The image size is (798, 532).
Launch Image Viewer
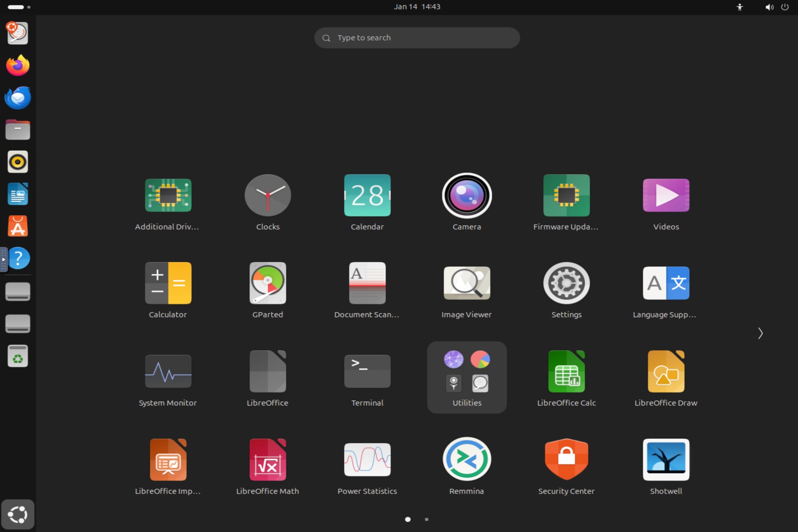467,291
